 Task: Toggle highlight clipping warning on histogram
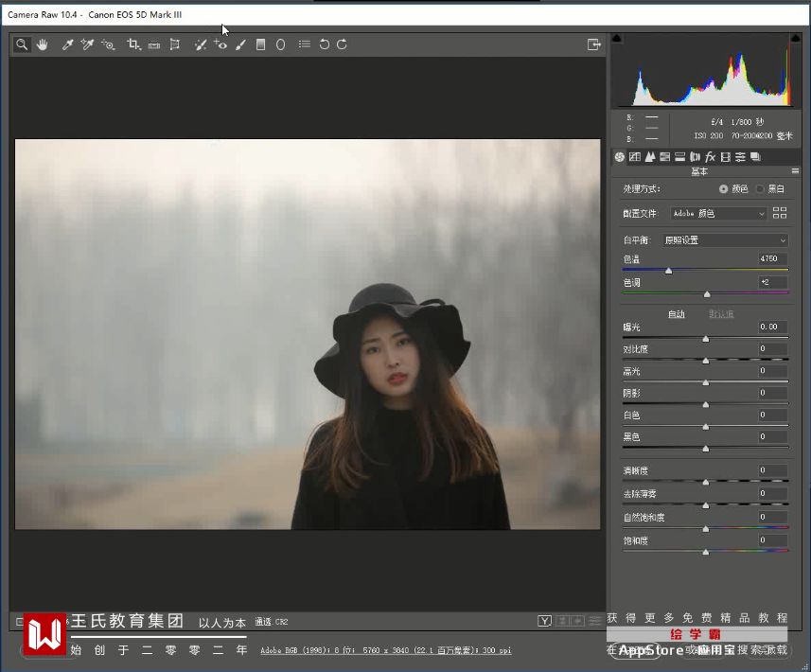[796, 38]
